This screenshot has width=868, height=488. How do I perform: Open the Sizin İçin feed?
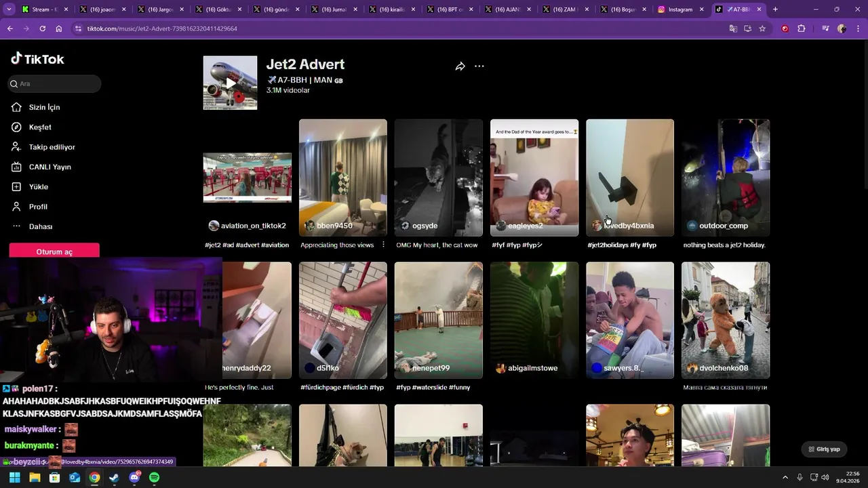[x=44, y=107]
